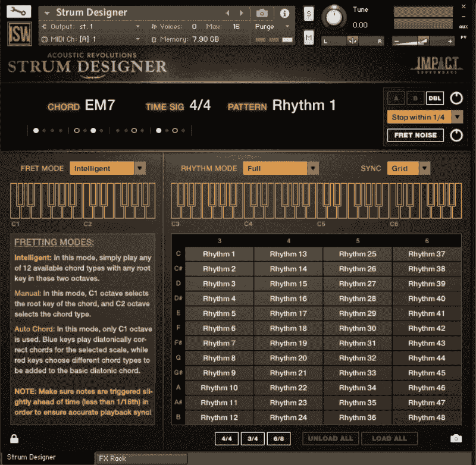Click the LOAD ALL button
The height and width of the screenshot is (465, 476).
coord(389,438)
